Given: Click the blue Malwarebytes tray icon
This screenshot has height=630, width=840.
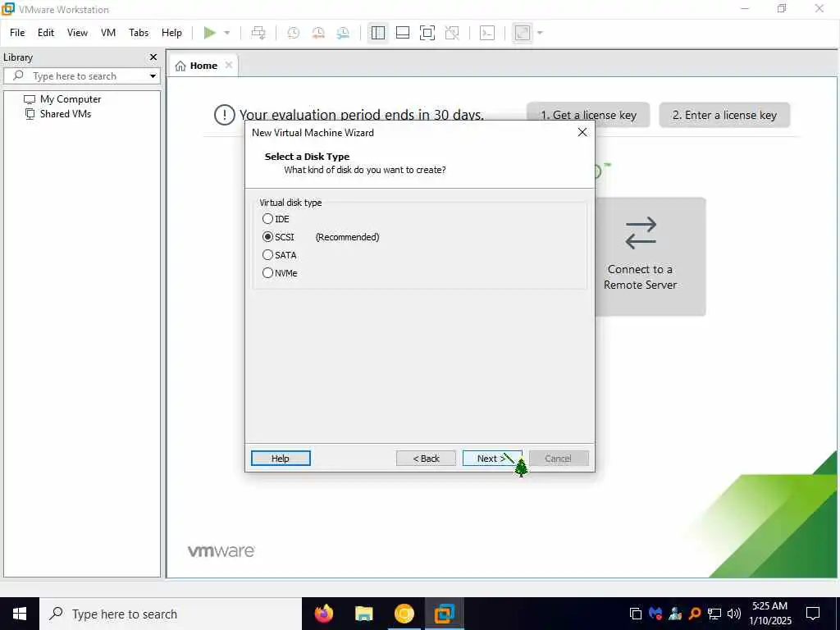Looking at the screenshot, I should [655, 614].
